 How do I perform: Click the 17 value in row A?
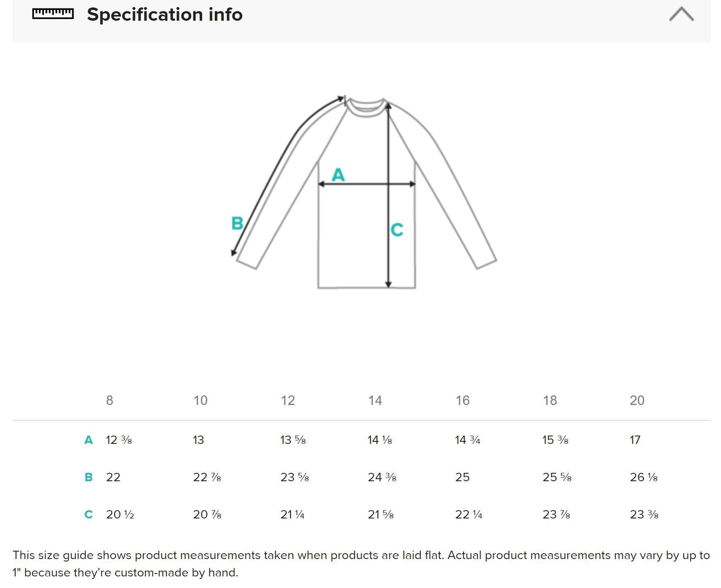635,440
